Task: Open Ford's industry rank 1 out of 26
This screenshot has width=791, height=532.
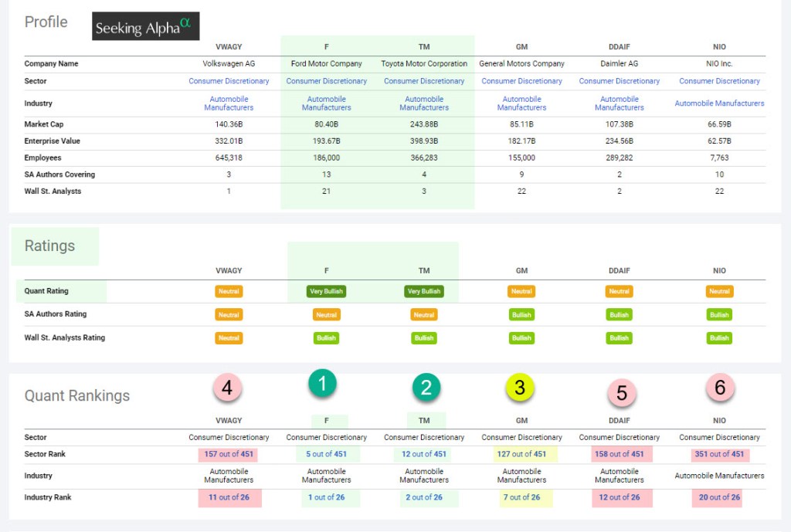Action: coord(327,497)
